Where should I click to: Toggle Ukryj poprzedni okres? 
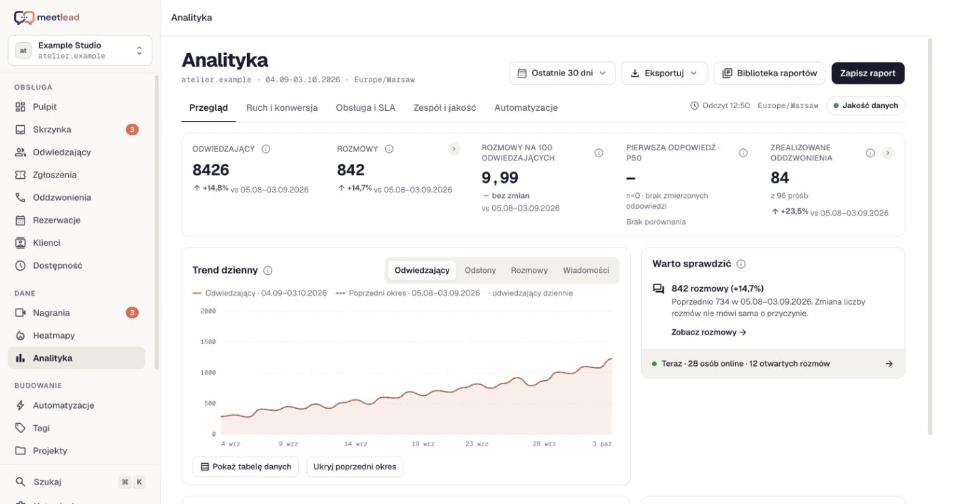(x=355, y=467)
